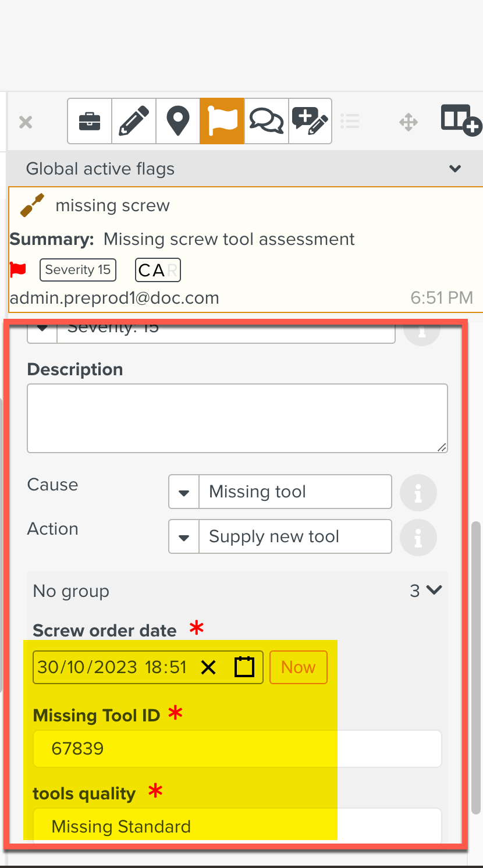Close panel with the gray X
Screen dimensions: 483x868
pyautogui.click(x=26, y=122)
